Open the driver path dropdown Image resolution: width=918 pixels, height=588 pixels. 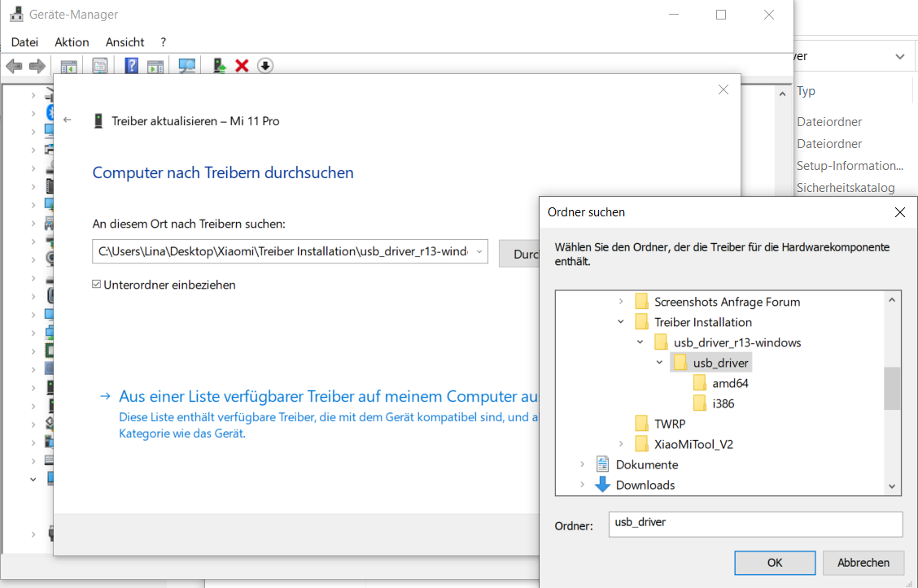pyautogui.click(x=479, y=252)
